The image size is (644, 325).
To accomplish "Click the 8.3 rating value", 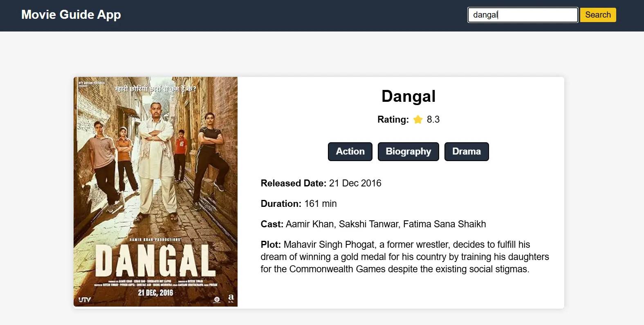I will coord(433,119).
